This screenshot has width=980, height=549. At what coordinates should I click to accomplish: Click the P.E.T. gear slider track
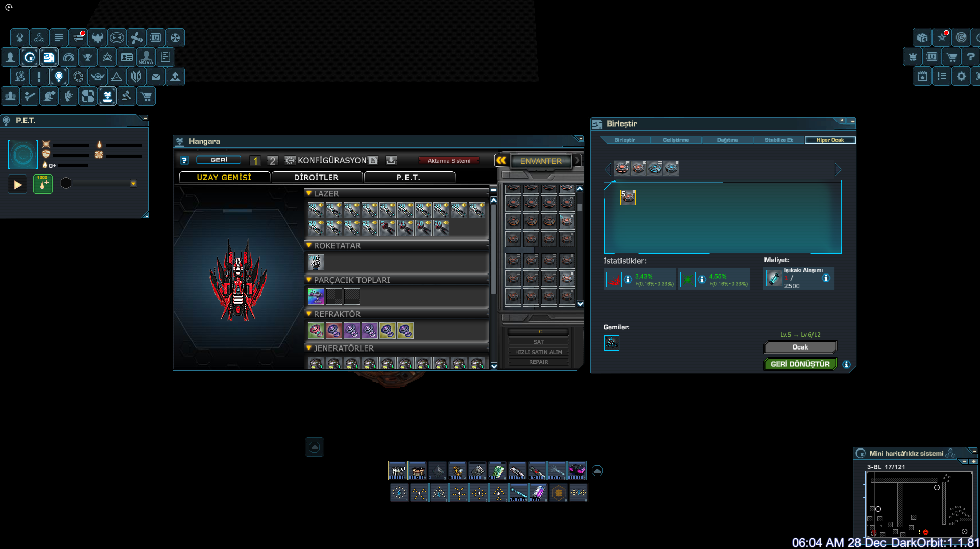[x=102, y=183]
